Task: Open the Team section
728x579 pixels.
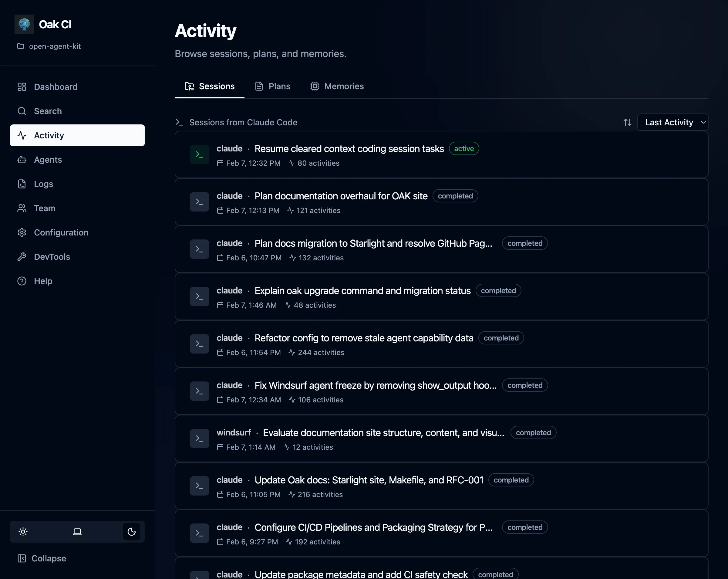Action: (x=44, y=208)
